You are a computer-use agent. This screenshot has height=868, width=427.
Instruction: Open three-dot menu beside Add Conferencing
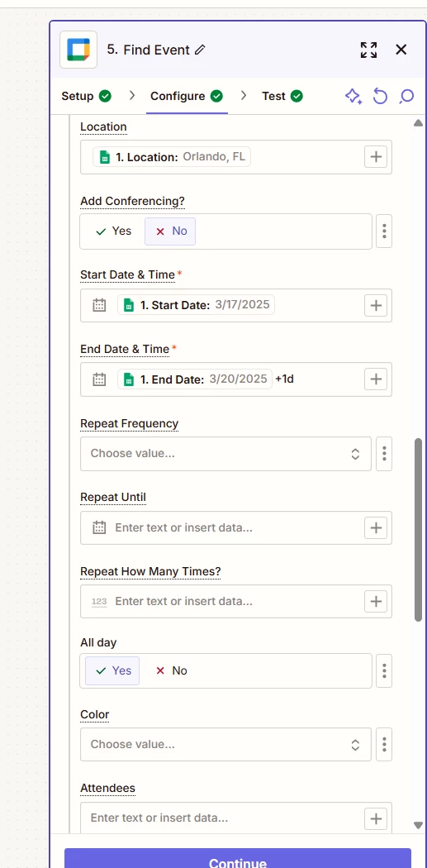click(384, 231)
